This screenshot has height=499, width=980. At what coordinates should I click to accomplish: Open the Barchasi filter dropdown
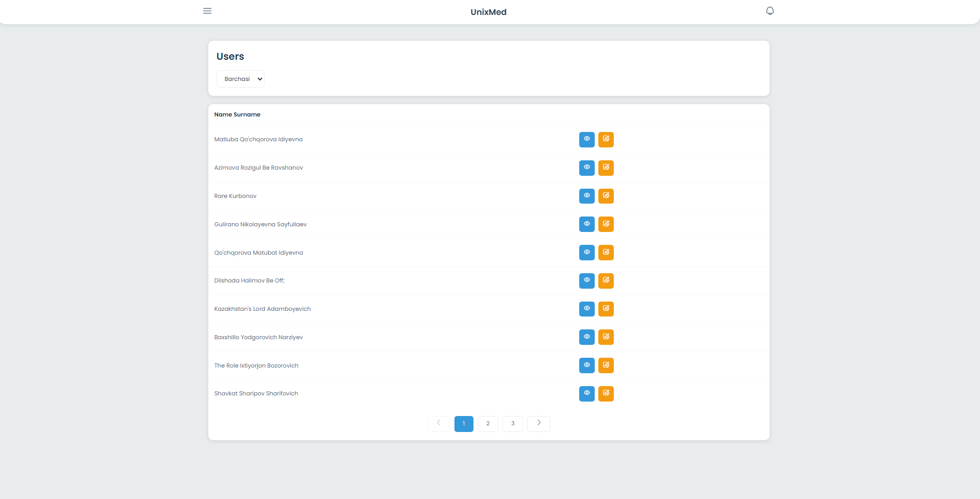pos(240,79)
